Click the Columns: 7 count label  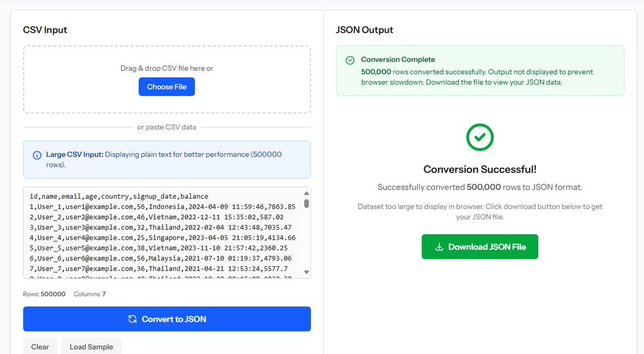click(90, 294)
